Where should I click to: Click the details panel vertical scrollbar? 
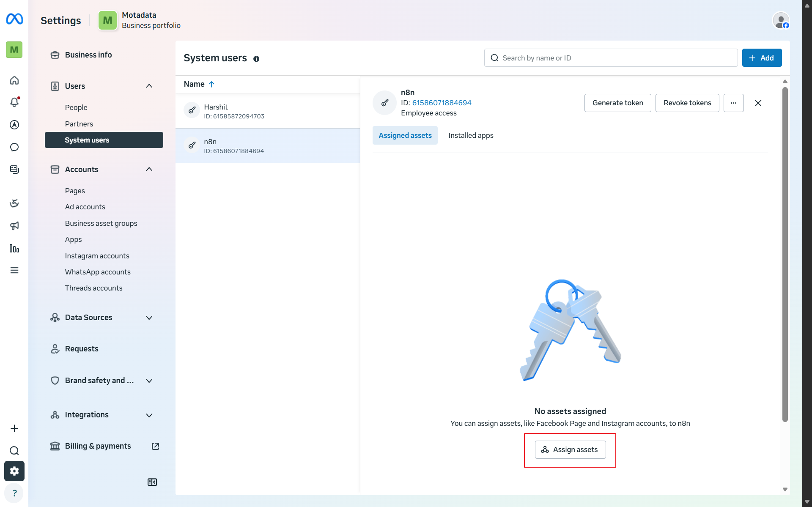(x=785, y=254)
